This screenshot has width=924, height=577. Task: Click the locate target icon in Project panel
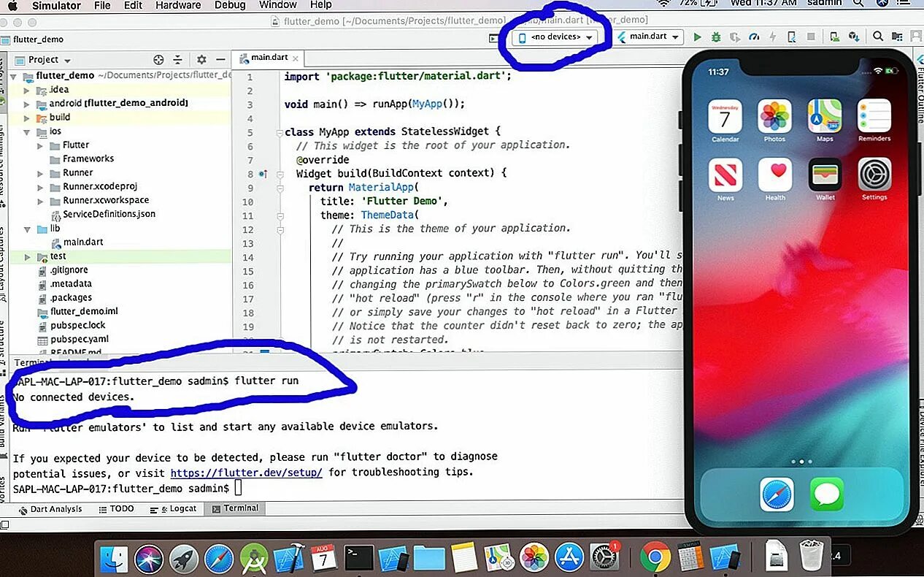pos(158,60)
